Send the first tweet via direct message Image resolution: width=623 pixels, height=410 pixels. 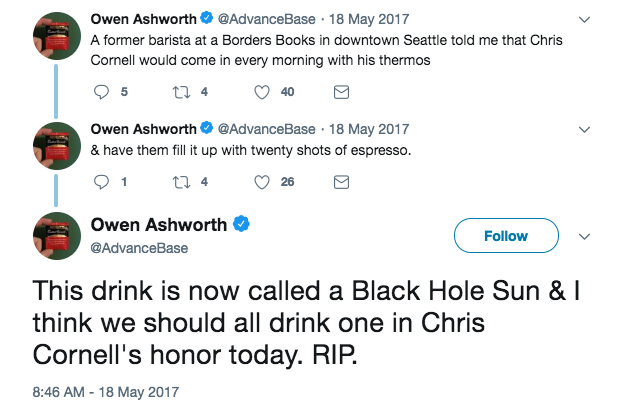(340, 93)
